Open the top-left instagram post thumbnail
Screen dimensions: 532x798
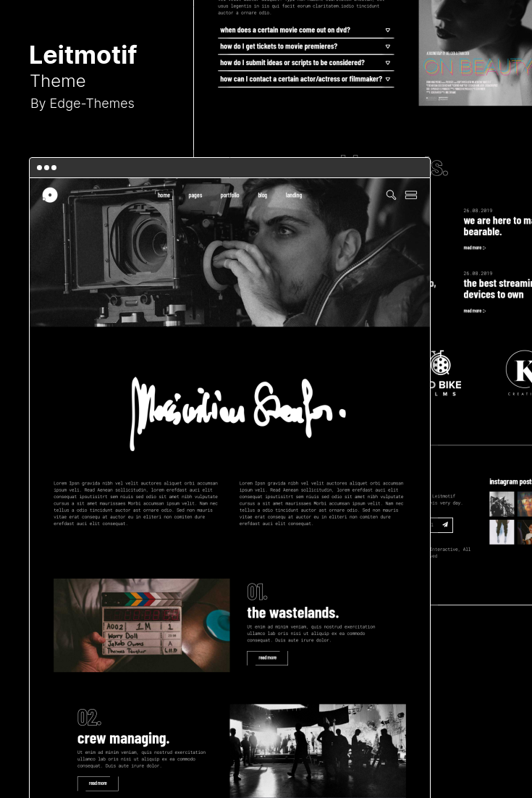pos(502,504)
